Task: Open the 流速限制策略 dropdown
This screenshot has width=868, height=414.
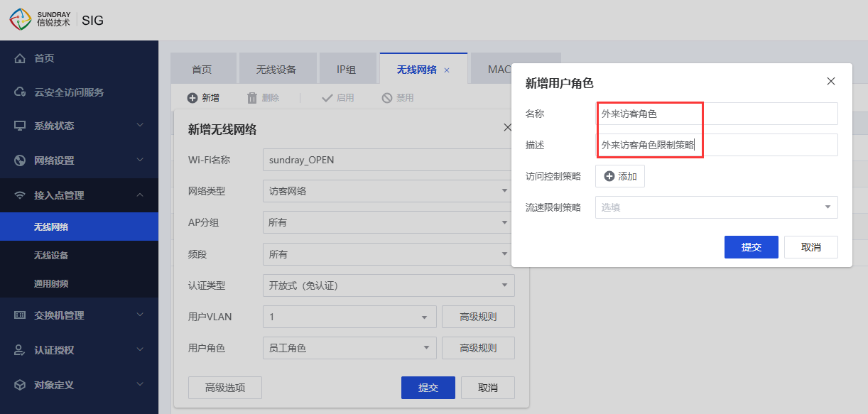Action: (717, 207)
